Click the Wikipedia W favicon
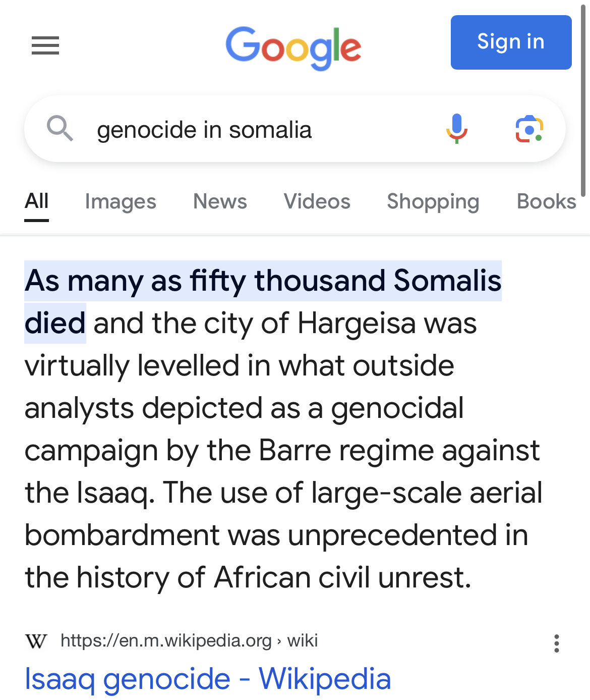 [x=36, y=641]
